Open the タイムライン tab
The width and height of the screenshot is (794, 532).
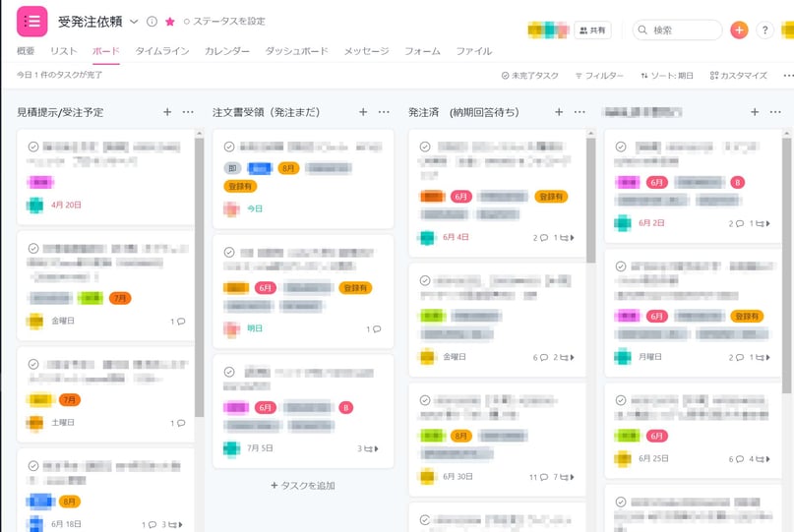click(x=162, y=51)
